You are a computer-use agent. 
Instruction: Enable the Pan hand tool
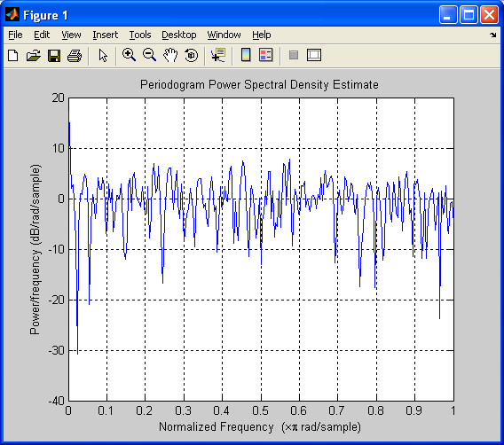pos(170,55)
